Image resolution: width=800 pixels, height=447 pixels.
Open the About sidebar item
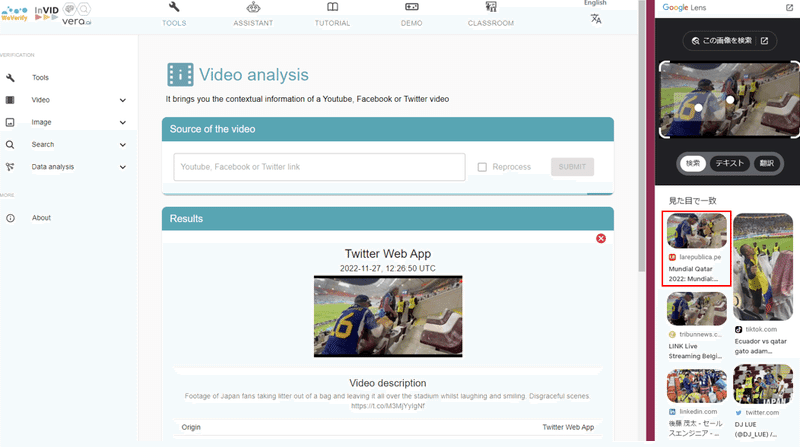coord(41,218)
